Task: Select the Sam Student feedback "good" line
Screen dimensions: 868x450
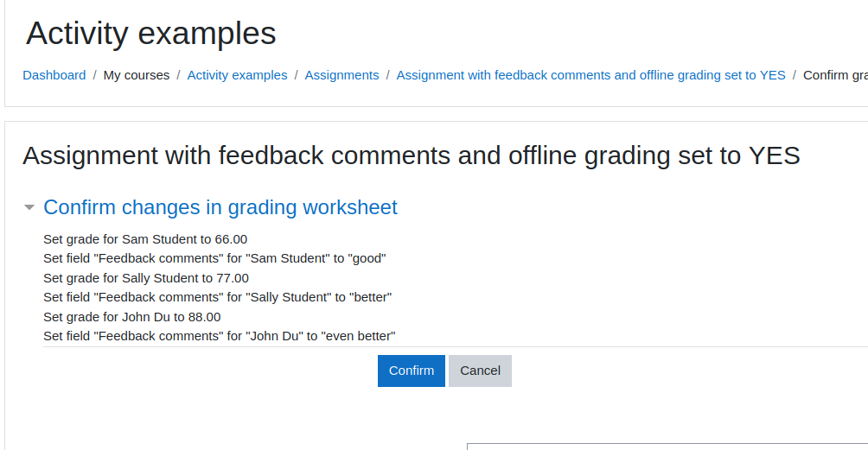Action: [214, 258]
